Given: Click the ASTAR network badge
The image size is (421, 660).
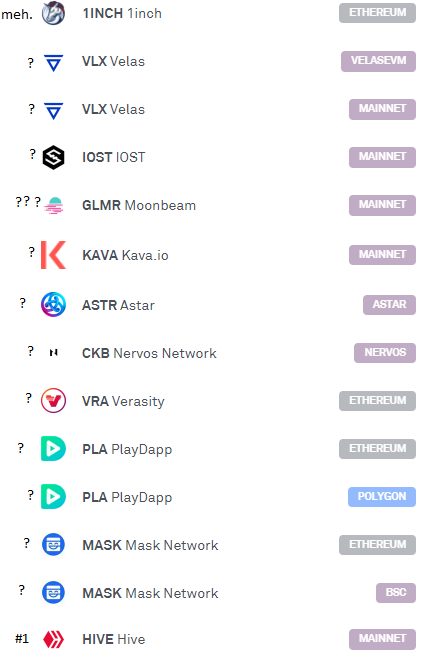Looking at the screenshot, I should [389, 304].
